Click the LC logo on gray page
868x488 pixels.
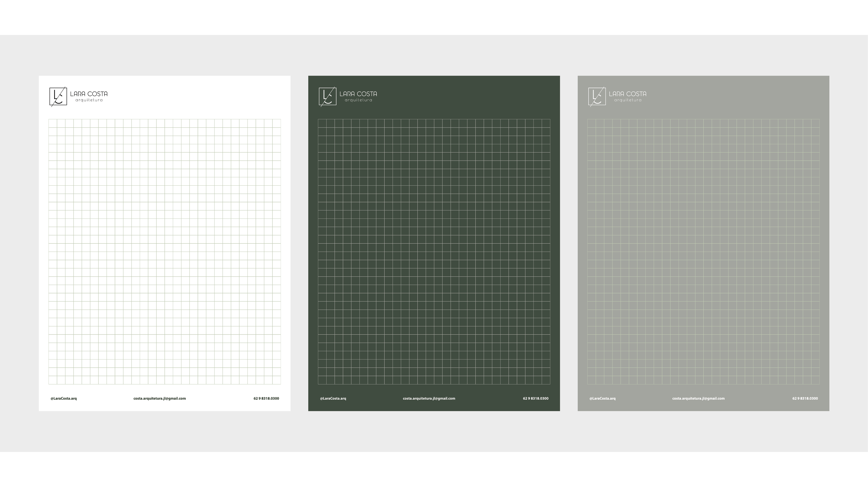(x=597, y=96)
